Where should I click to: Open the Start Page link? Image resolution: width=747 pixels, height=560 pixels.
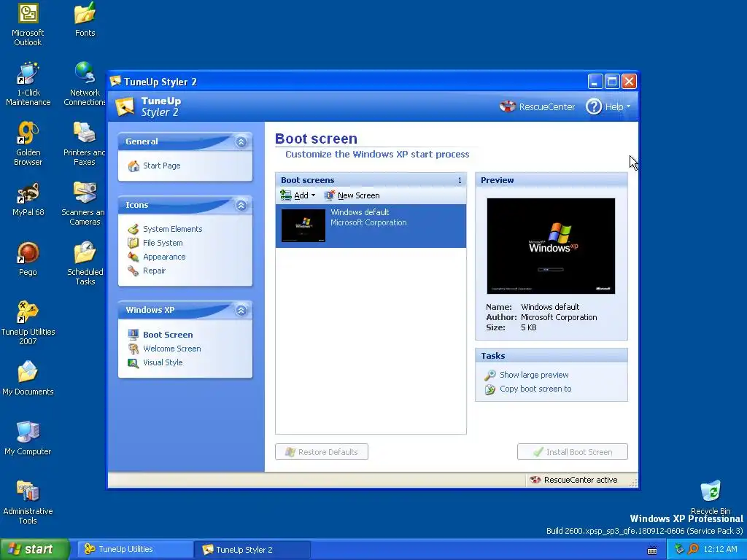click(161, 166)
